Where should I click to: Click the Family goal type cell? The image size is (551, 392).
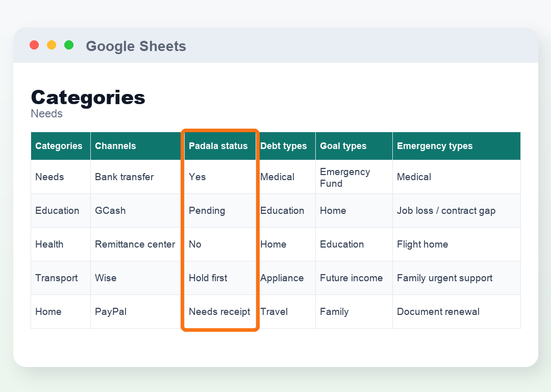[x=354, y=312]
